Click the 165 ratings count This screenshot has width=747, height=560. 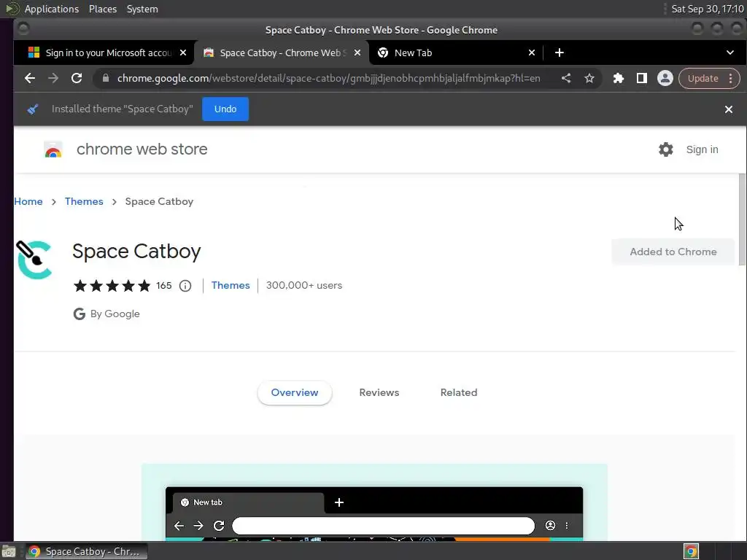164,286
